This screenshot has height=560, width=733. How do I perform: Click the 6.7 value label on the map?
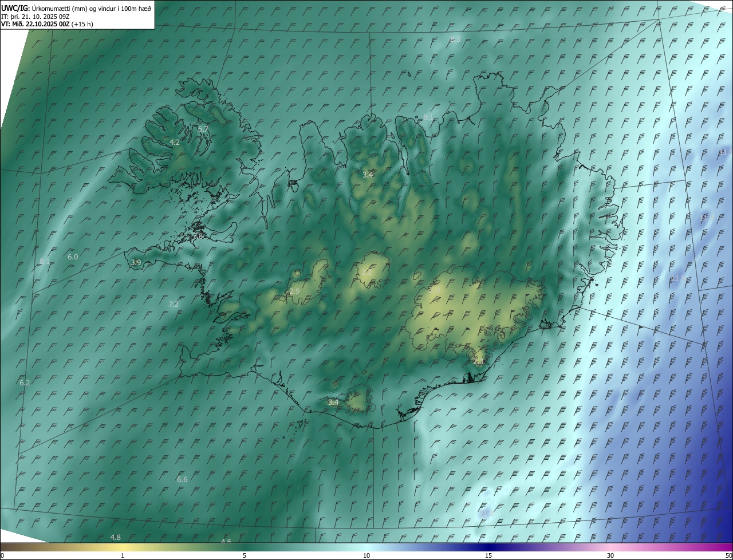[203, 129]
